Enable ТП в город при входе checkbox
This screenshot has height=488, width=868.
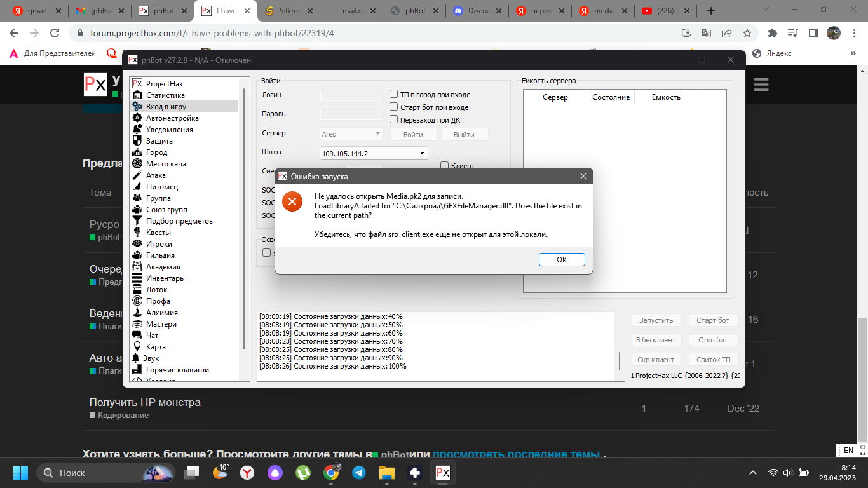click(394, 95)
